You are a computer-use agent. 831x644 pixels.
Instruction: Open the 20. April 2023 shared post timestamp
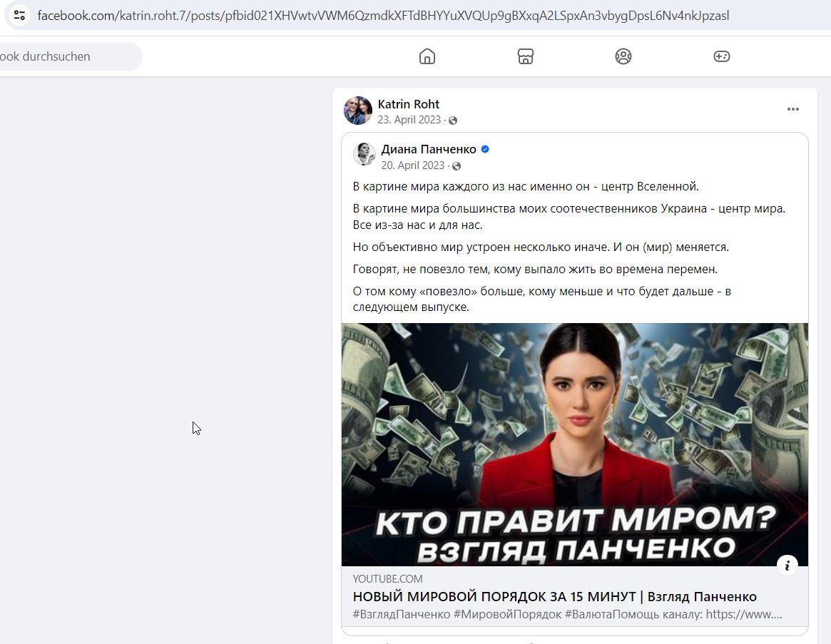click(x=413, y=165)
